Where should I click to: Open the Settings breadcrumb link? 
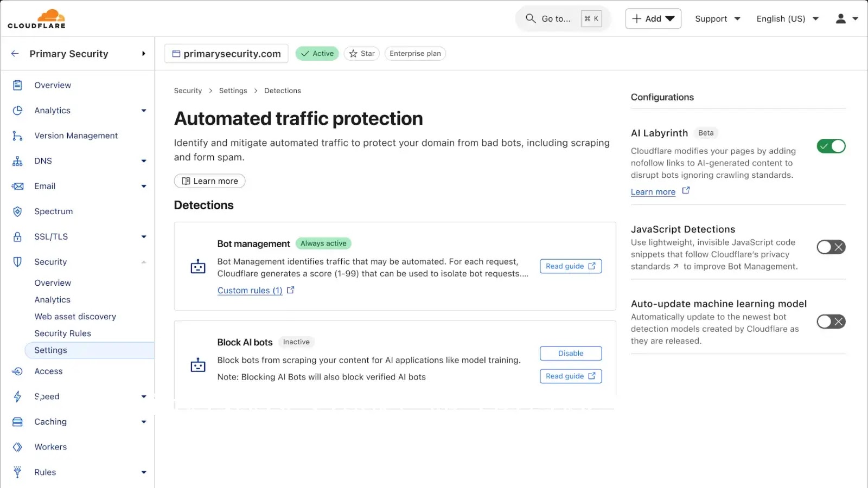click(x=233, y=91)
